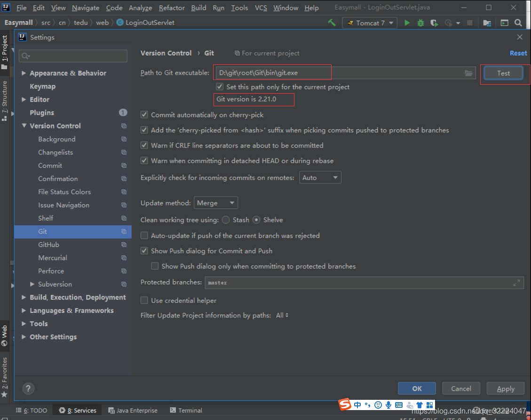531x420 pixels.
Task: Click the Test button for Git executable
Action: click(x=503, y=73)
